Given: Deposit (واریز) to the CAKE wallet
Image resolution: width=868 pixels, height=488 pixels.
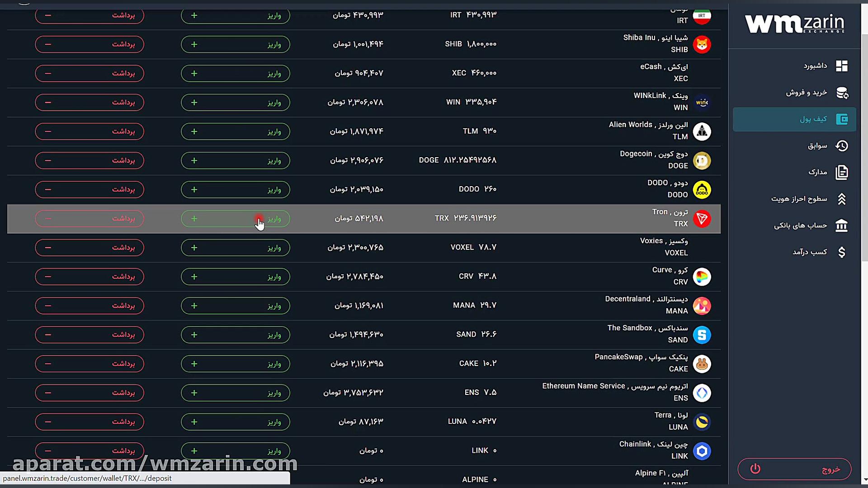Looking at the screenshot, I should click(235, 364).
